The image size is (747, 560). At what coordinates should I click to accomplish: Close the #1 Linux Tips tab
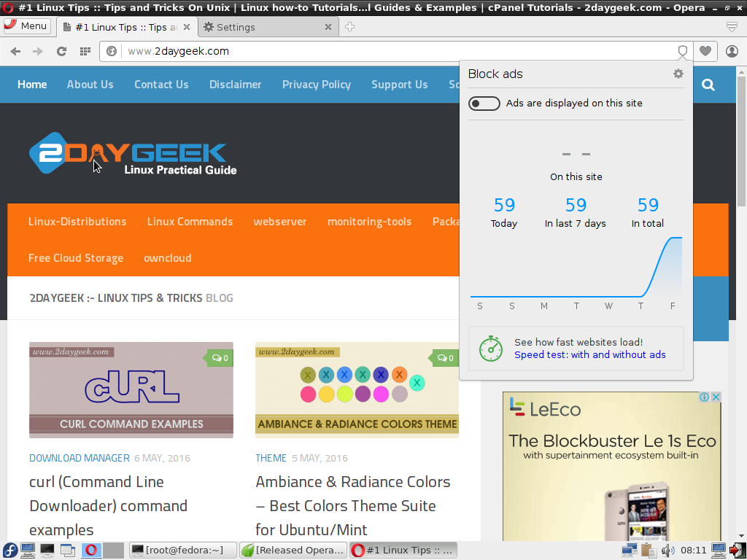point(187,27)
